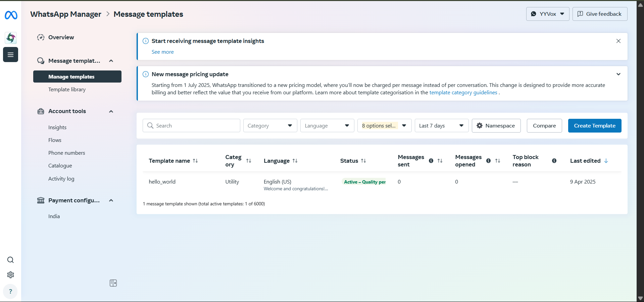Click the help question mark icon
The height and width of the screenshot is (302, 644).
(x=10, y=291)
